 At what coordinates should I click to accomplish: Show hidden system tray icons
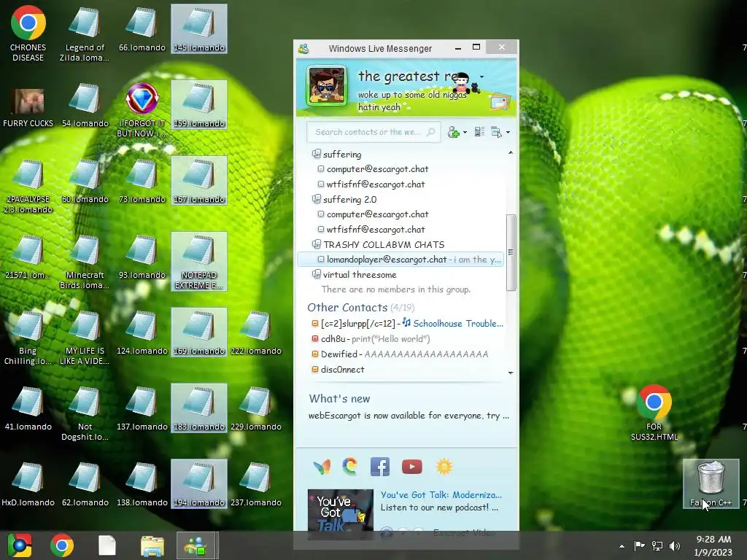click(x=622, y=546)
